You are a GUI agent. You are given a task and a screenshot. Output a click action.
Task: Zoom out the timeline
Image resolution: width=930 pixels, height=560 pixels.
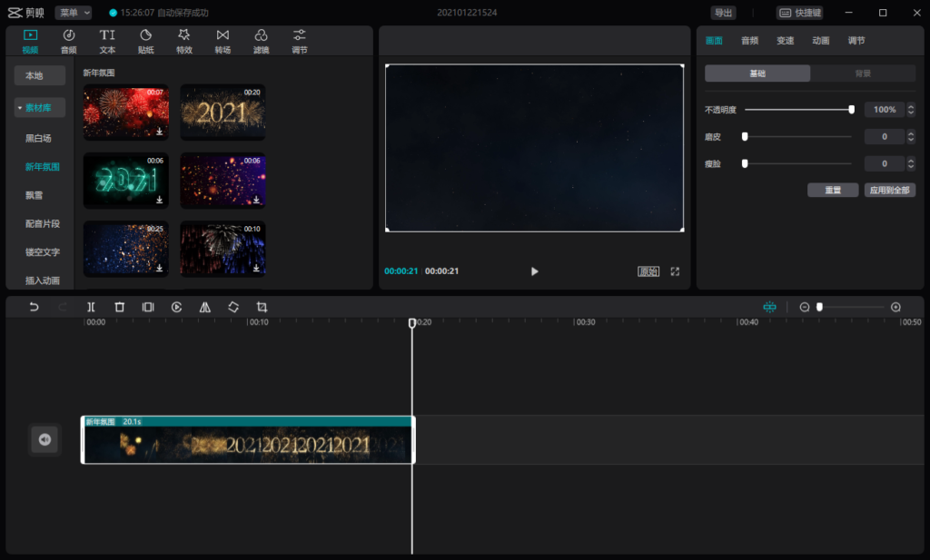[x=805, y=307]
